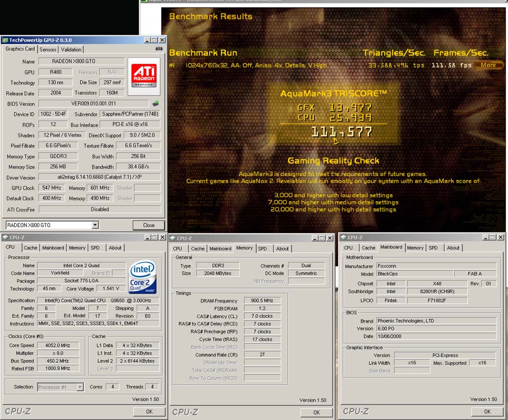Click OK in the left CPU-Z window
The width and height of the screenshot is (508, 420).
coord(150,411)
